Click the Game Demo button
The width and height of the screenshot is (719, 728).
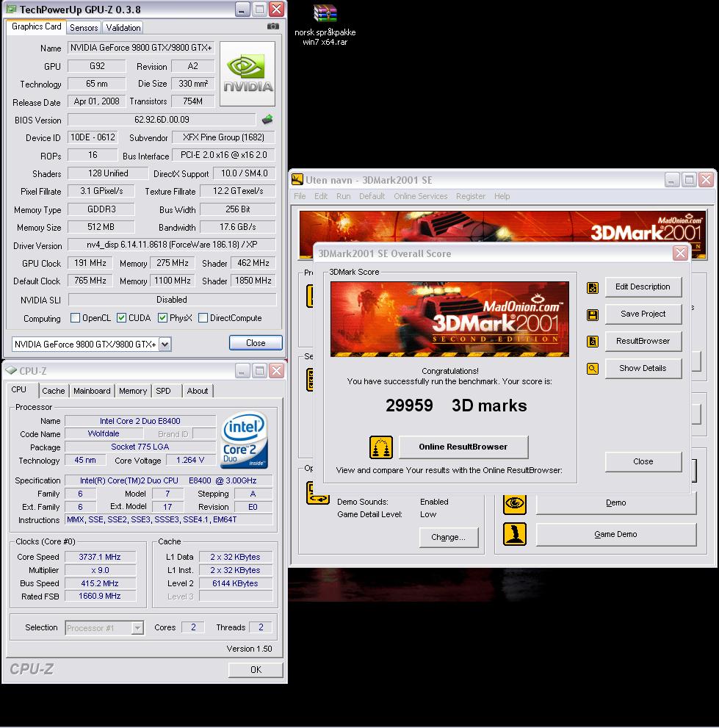616,534
